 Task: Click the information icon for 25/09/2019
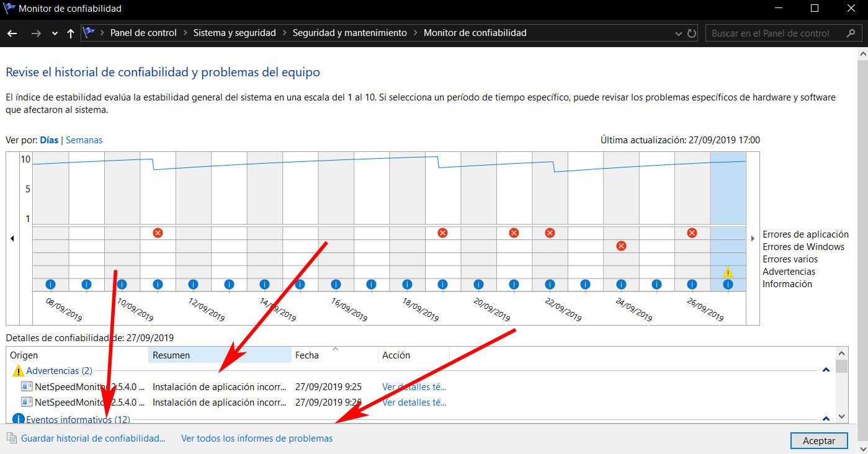coord(656,284)
